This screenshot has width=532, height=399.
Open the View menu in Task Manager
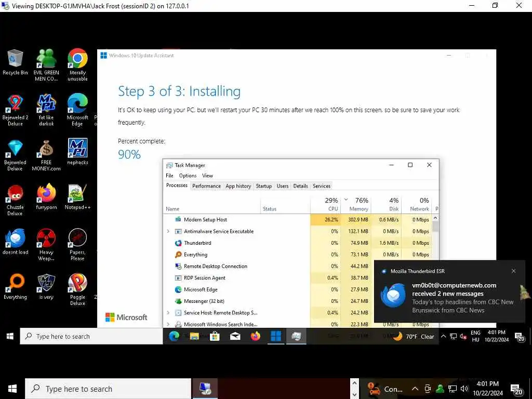point(207,176)
